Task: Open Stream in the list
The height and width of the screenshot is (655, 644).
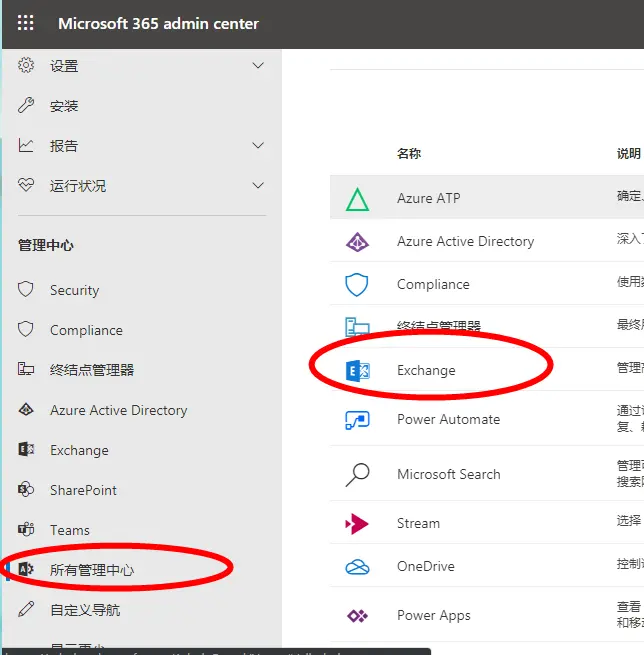Action: click(418, 523)
